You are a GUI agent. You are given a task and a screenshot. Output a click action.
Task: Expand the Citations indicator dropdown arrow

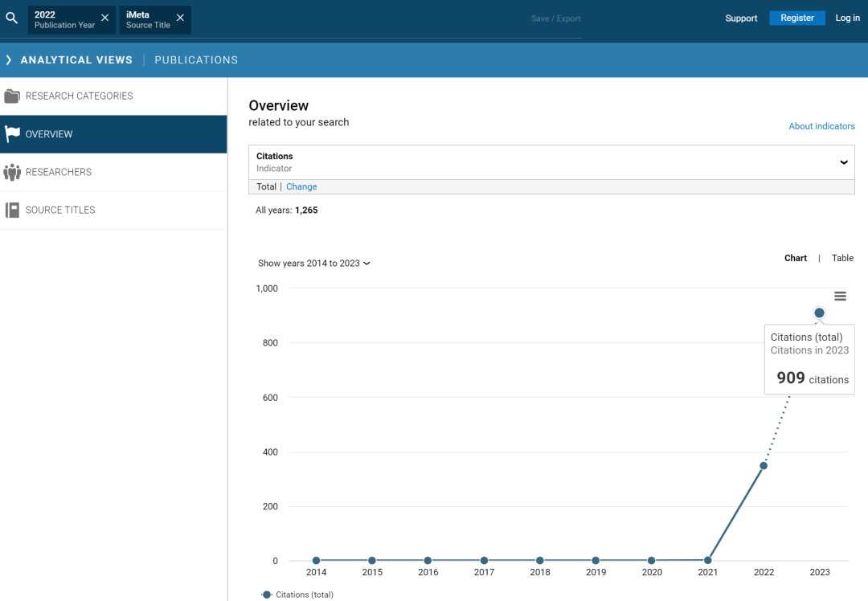pyautogui.click(x=844, y=162)
